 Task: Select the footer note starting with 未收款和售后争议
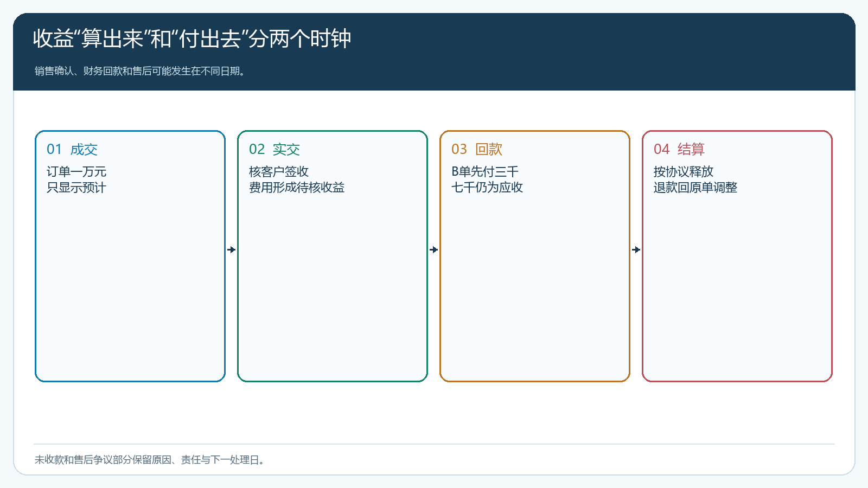150,460
